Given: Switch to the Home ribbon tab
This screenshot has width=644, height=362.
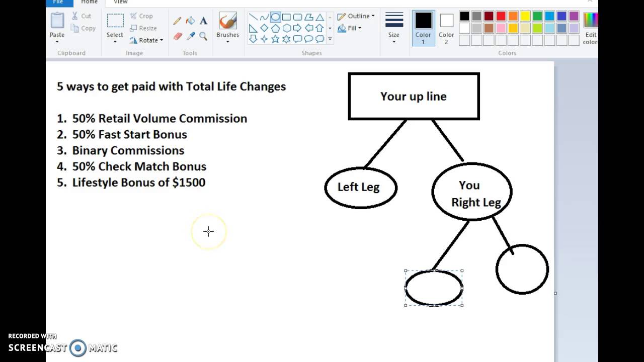Looking at the screenshot, I should tap(90, 2).
